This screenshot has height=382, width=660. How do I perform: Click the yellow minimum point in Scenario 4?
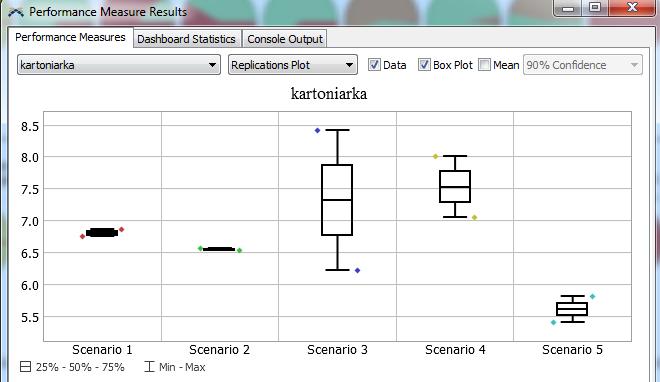coord(474,218)
